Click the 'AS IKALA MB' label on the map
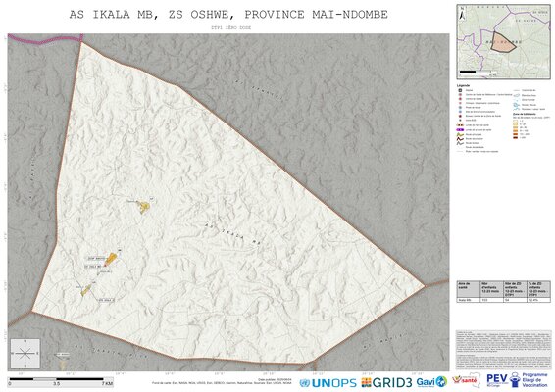The width and height of the screenshot is (555, 392). [x=232, y=234]
